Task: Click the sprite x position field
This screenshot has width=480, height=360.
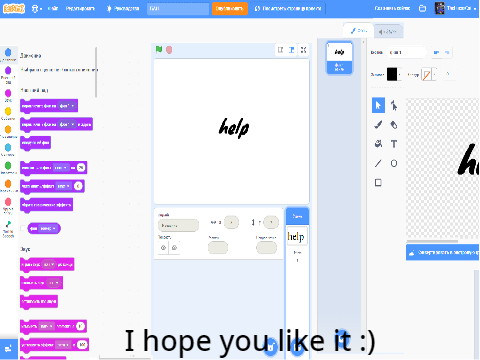Action: pos(231,222)
